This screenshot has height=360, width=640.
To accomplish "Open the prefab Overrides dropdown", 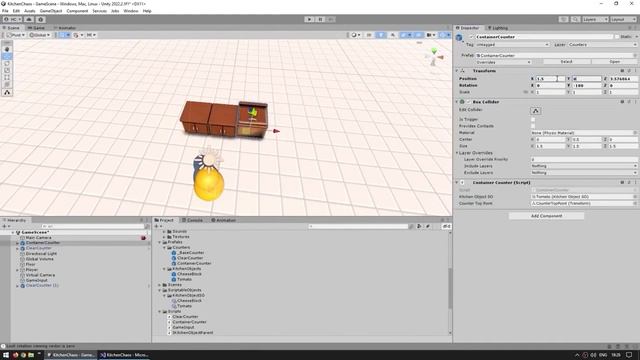I will 503,62.
